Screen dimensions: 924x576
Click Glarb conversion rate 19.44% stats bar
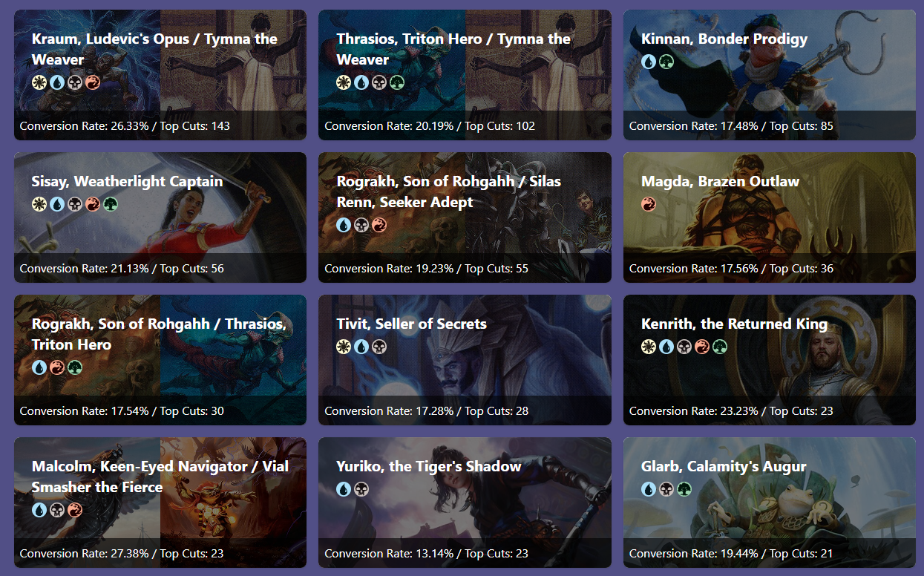[770, 553]
